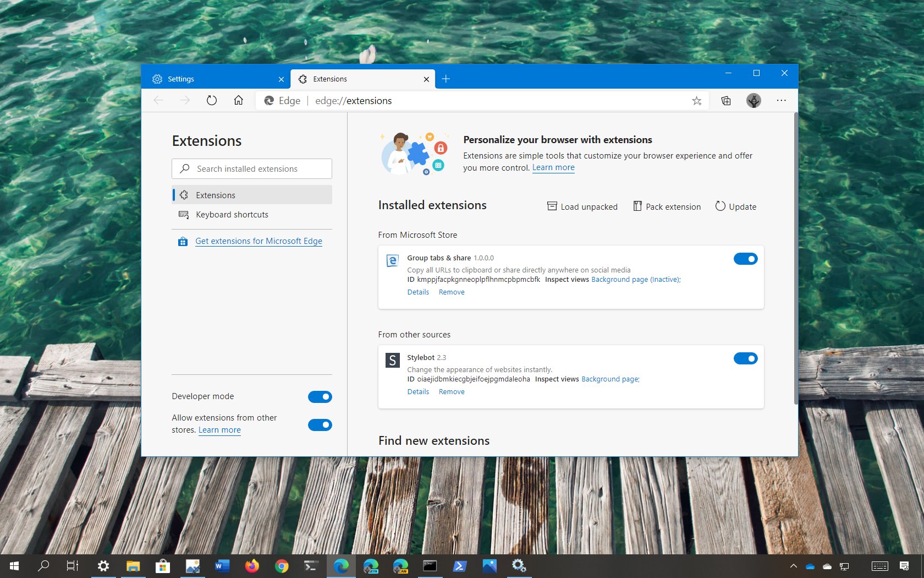Open Keyboard shortcuts in sidebar
The width and height of the screenshot is (924, 578).
click(x=252, y=215)
